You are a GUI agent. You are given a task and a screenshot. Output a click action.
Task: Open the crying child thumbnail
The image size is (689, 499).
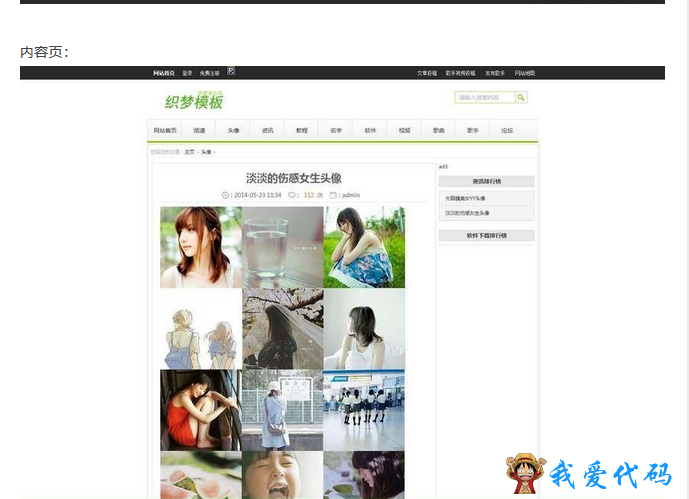click(283, 475)
